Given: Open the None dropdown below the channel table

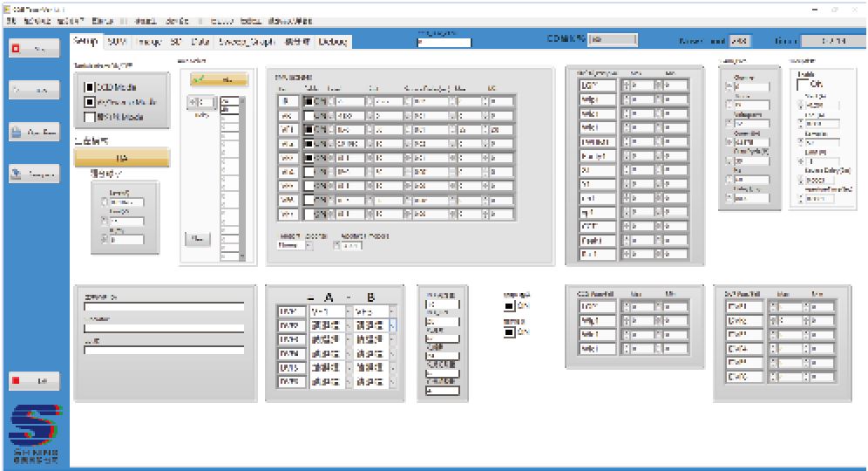Looking at the screenshot, I should click(295, 245).
